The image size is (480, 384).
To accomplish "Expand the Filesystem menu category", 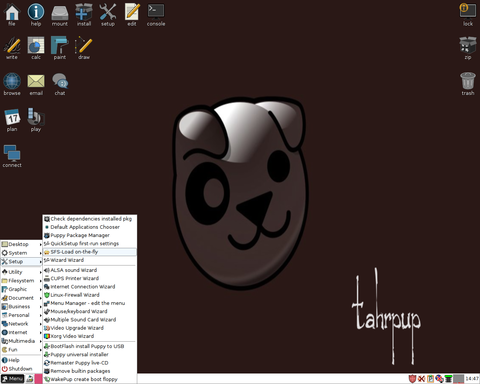I will click(22, 281).
